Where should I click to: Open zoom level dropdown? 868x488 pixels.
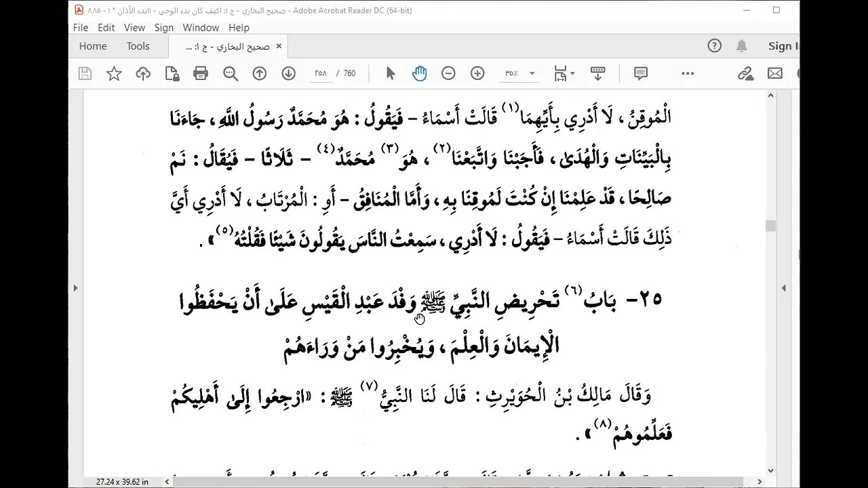pos(532,74)
